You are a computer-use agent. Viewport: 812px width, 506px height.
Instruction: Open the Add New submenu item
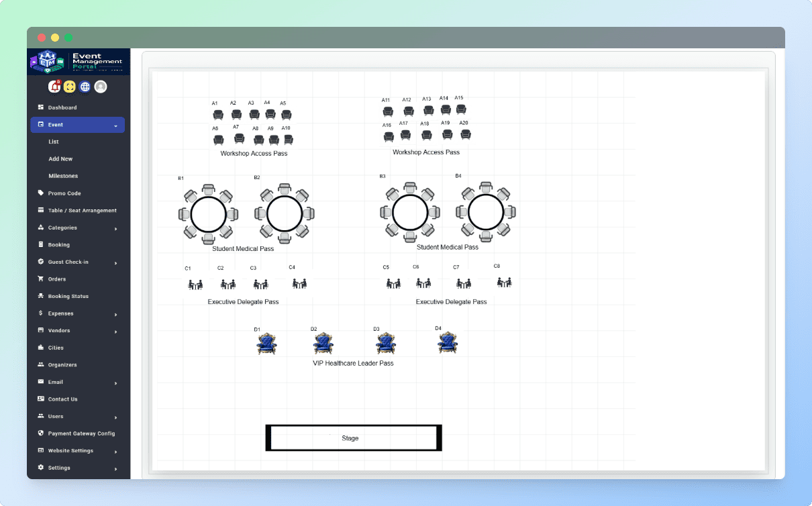(x=60, y=159)
